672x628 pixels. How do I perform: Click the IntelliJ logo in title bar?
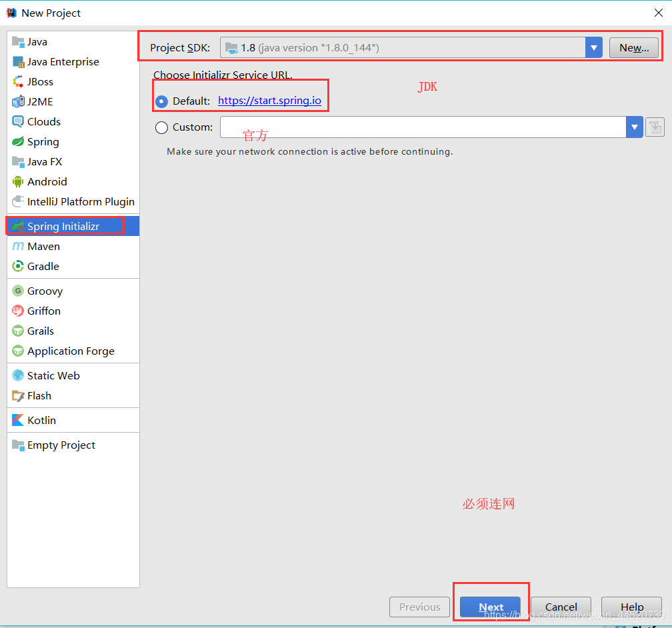click(11, 13)
